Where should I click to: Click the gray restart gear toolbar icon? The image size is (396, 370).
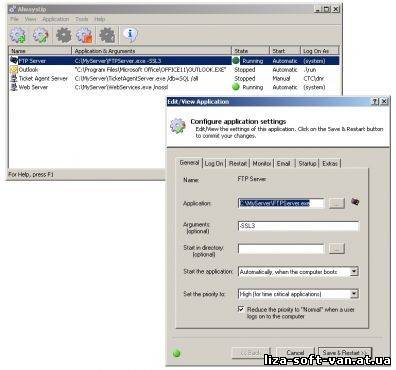(x=107, y=35)
